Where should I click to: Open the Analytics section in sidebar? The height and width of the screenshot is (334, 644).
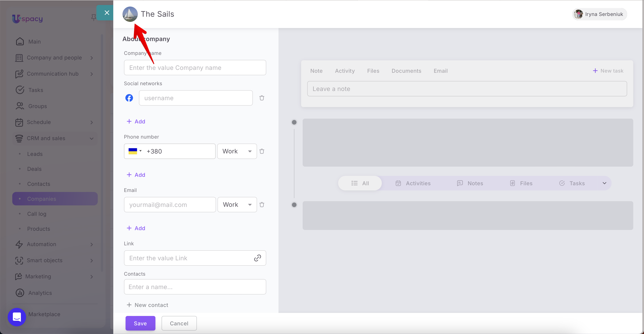[x=40, y=293]
